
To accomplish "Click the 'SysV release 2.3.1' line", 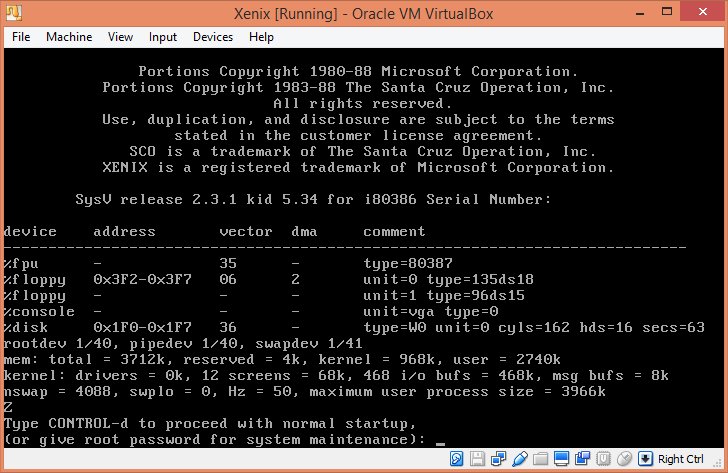I will (x=313, y=199).
